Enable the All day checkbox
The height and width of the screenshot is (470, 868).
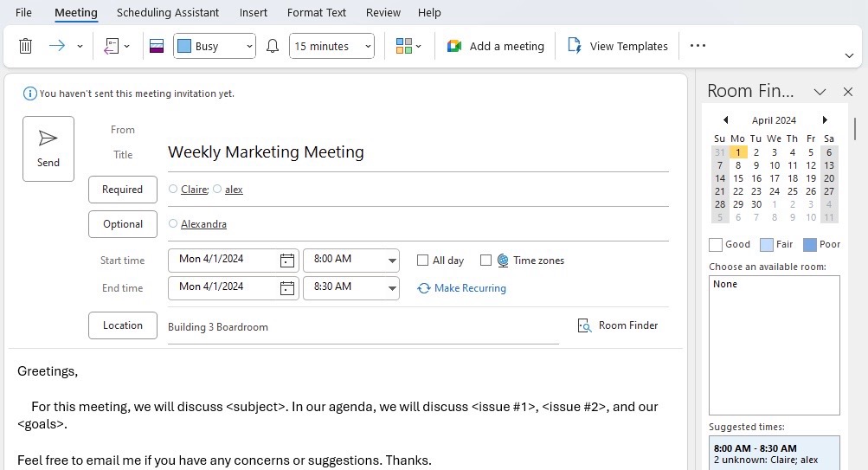[423, 261]
